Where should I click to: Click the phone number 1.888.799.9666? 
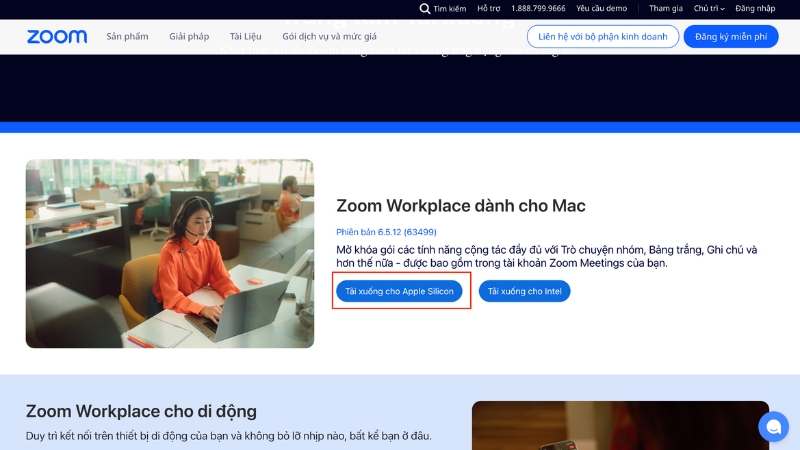(x=538, y=8)
